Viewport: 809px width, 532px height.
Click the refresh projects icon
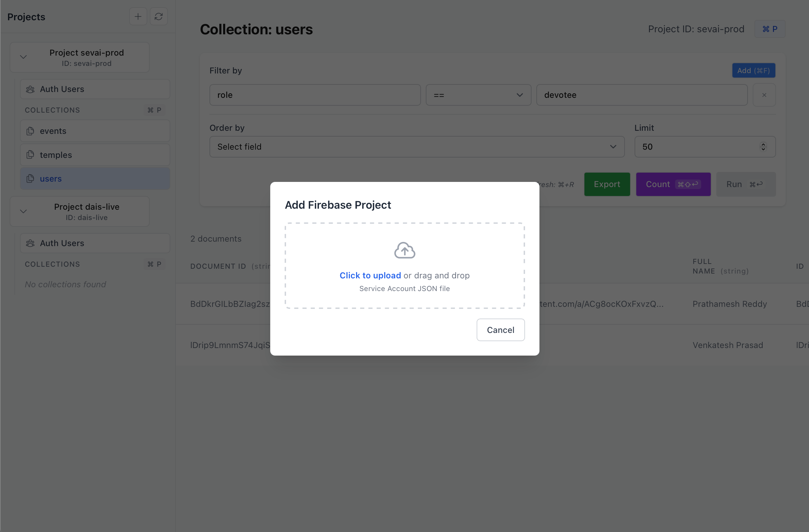tap(158, 16)
